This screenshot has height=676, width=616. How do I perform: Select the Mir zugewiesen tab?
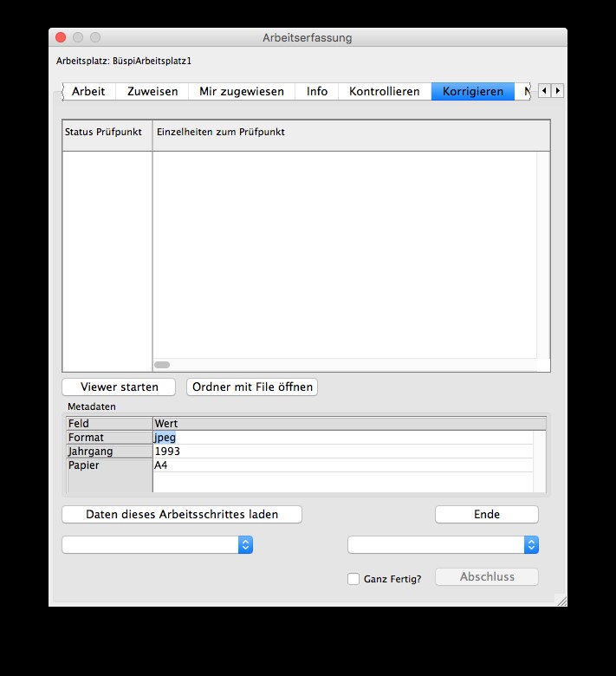(242, 91)
